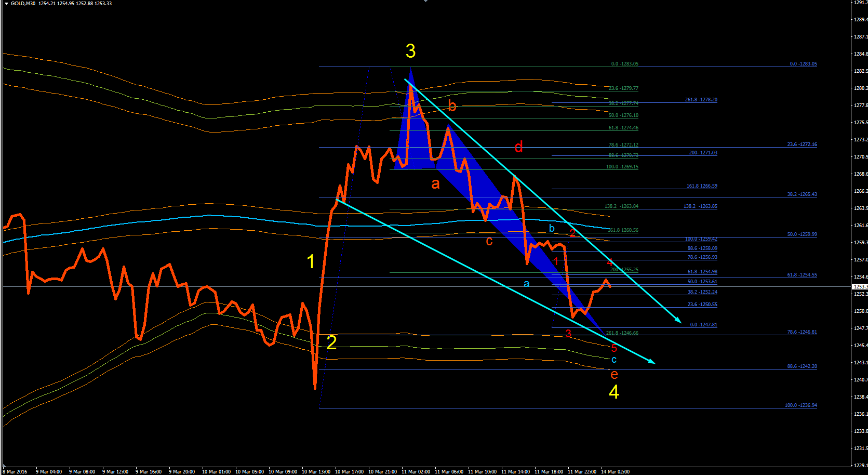Select the red wave label b
The image size is (868, 475).
click(x=452, y=106)
